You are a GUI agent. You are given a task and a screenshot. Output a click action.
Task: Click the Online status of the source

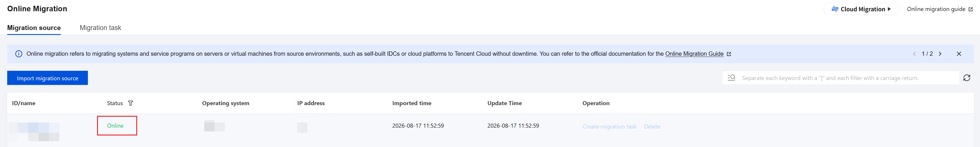coord(115,126)
